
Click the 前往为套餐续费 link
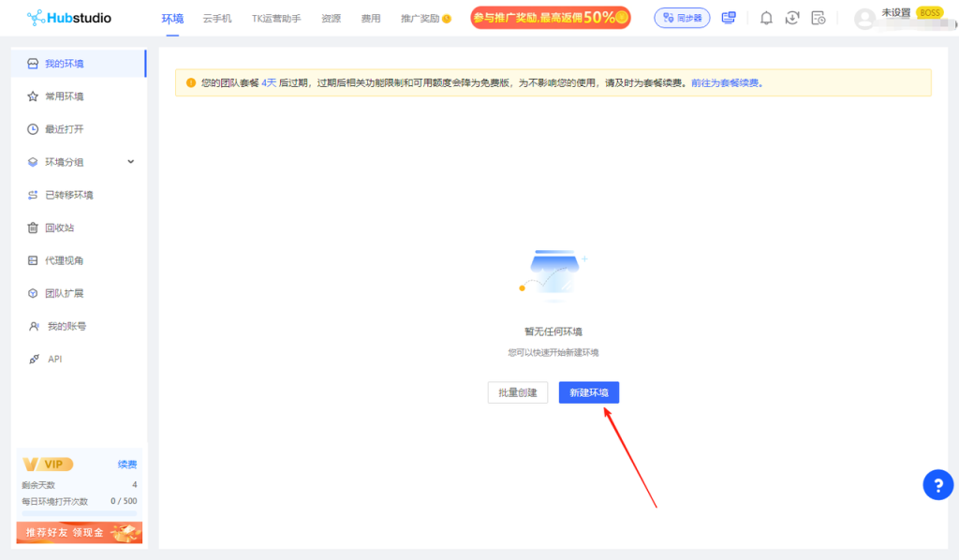pos(727,82)
